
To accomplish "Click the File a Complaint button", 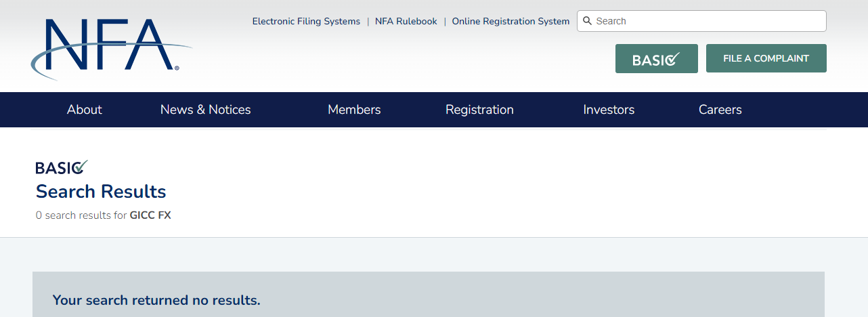I will [766, 58].
